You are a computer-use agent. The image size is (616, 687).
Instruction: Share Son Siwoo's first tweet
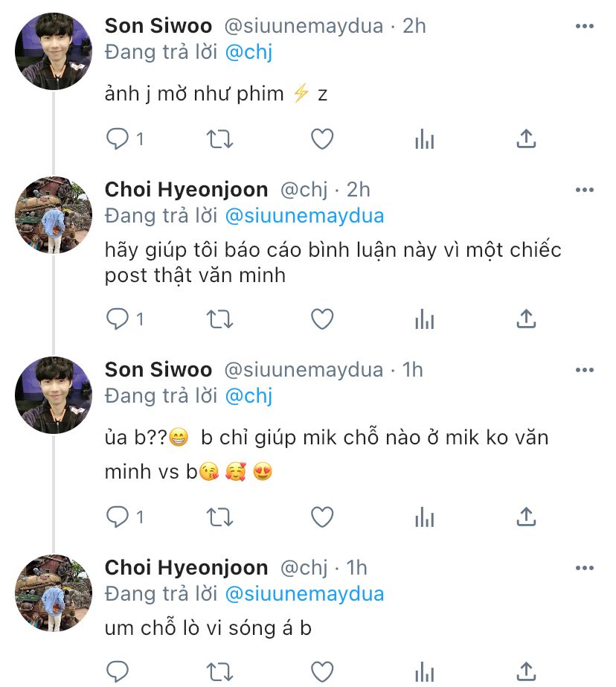coord(526,138)
